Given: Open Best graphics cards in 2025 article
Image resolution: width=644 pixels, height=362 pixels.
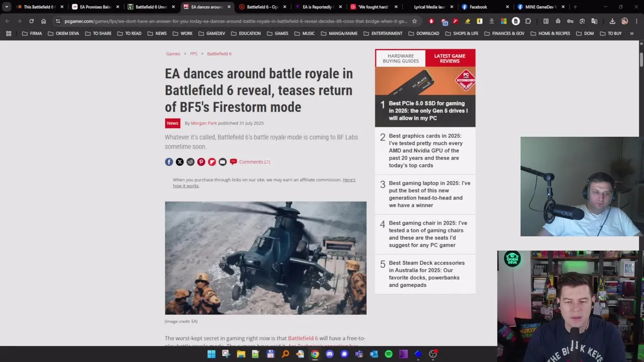Looking at the screenshot, I should pyautogui.click(x=426, y=150).
